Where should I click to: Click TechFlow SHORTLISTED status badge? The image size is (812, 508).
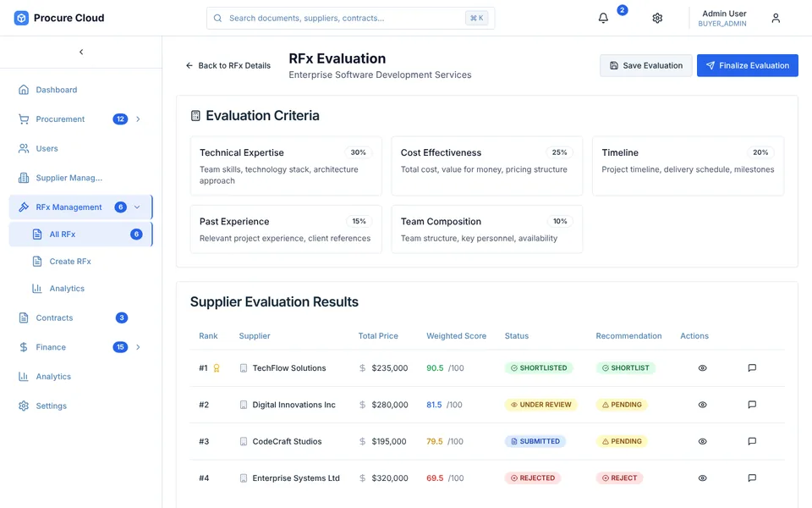click(539, 368)
